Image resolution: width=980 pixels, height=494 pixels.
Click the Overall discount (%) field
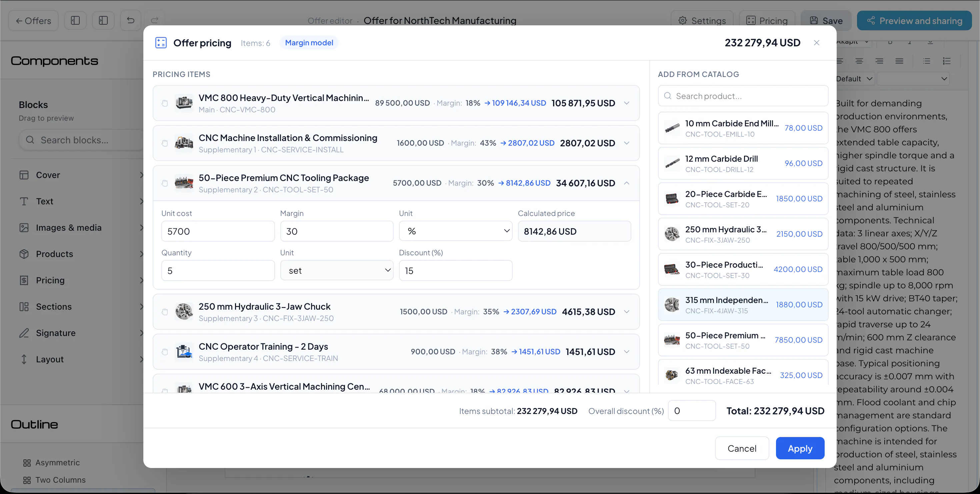pos(692,411)
